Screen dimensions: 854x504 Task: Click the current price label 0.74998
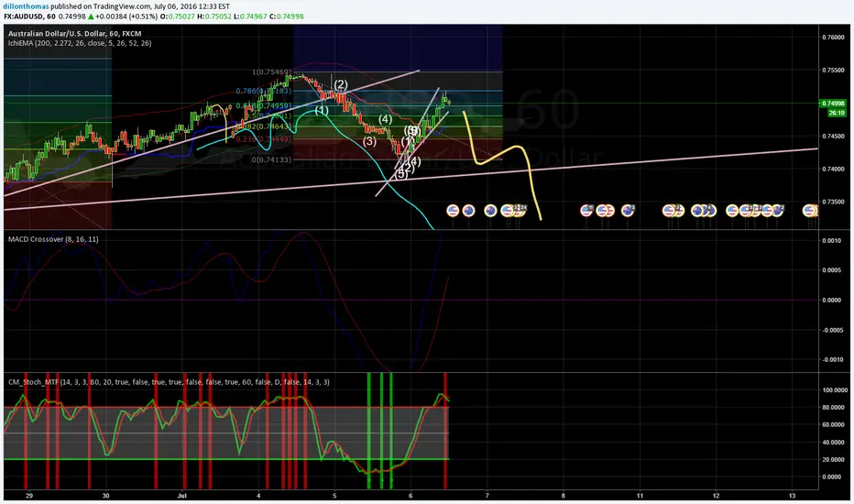click(832, 104)
